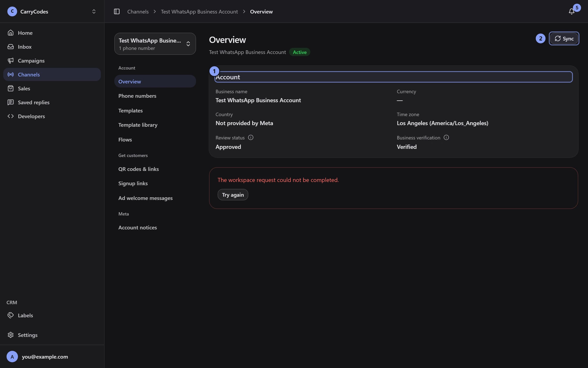Toggle the sidebar panel icon in header
Screen dimensions: 588x368
point(117,11)
